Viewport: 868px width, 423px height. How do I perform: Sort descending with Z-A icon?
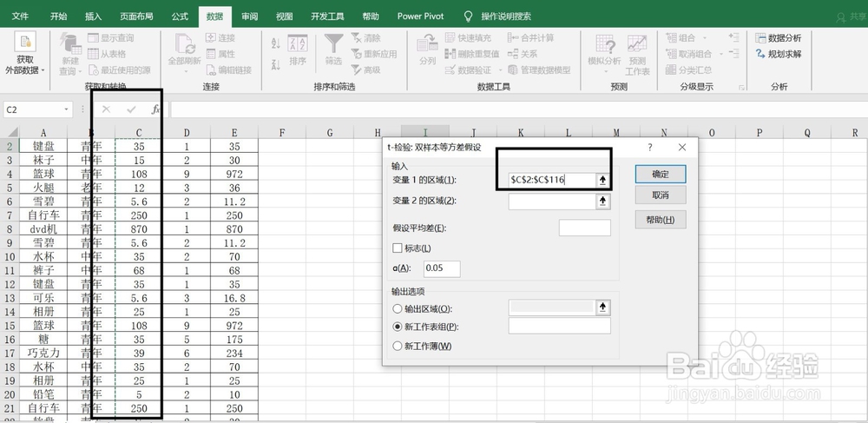(276, 64)
